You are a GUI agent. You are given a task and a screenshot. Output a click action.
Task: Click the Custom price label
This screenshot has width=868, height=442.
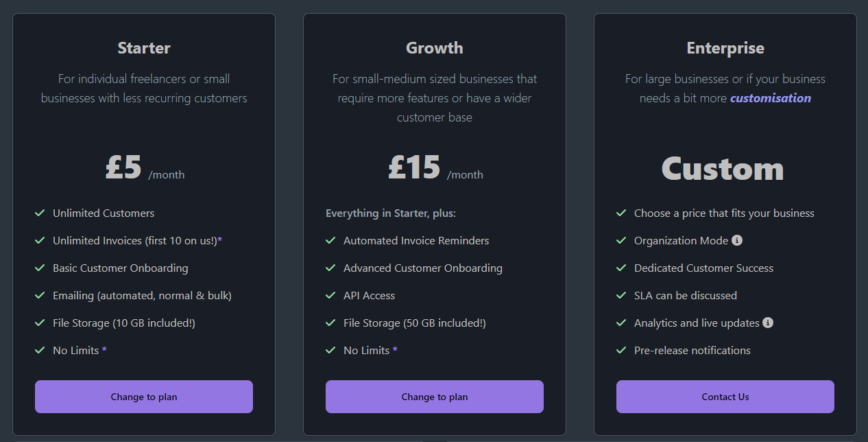click(x=723, y=169)
